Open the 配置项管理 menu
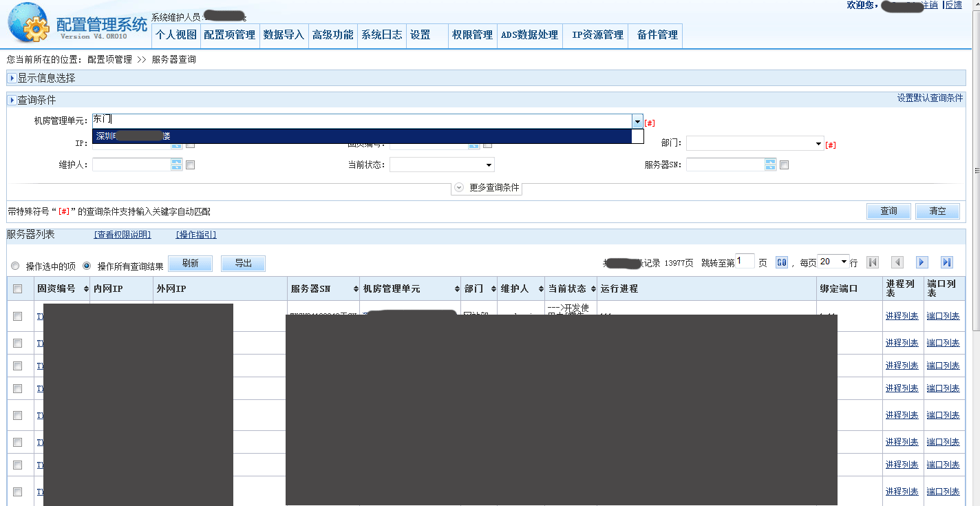 229,35
